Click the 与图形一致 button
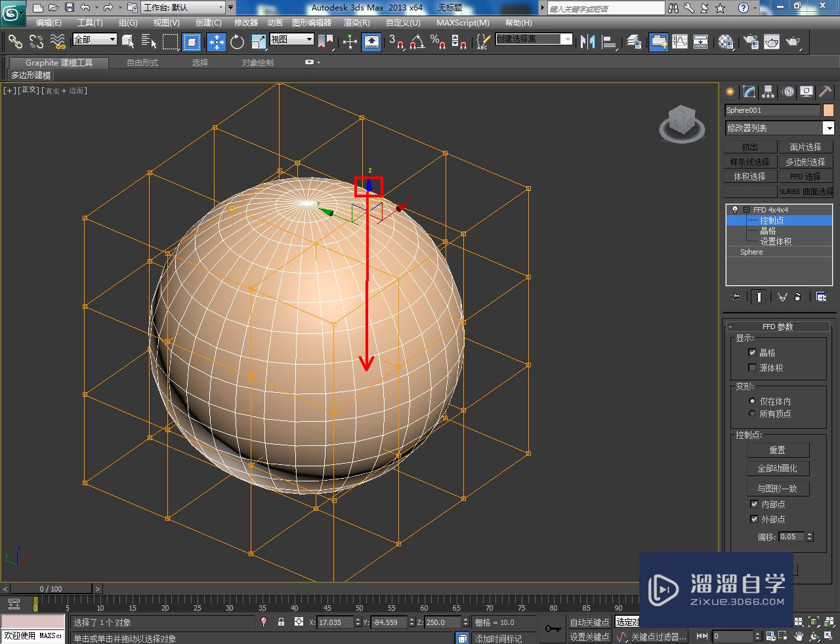This screenshot has width=840, height=644. point(778,489)
